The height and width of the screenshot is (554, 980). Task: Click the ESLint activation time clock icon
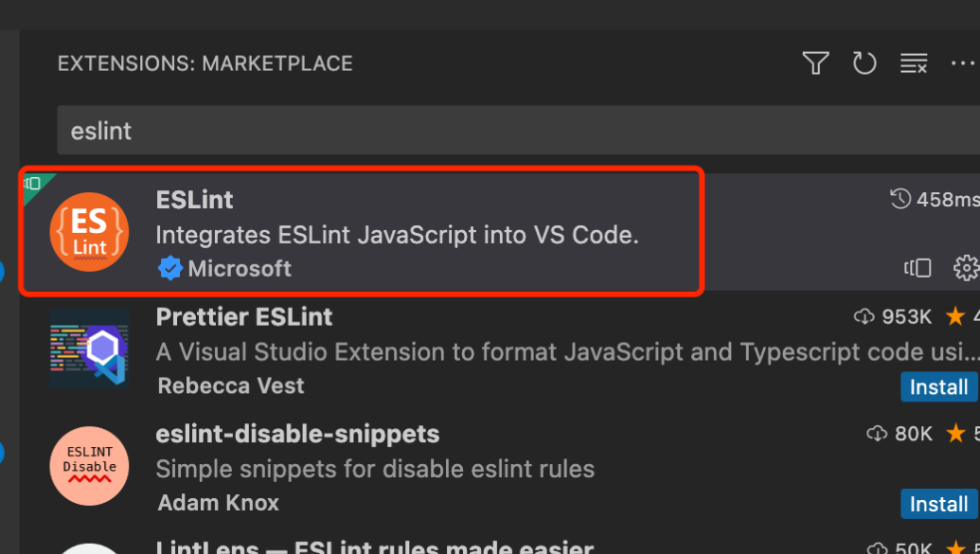pyautogui.click(x=900, y=199)
